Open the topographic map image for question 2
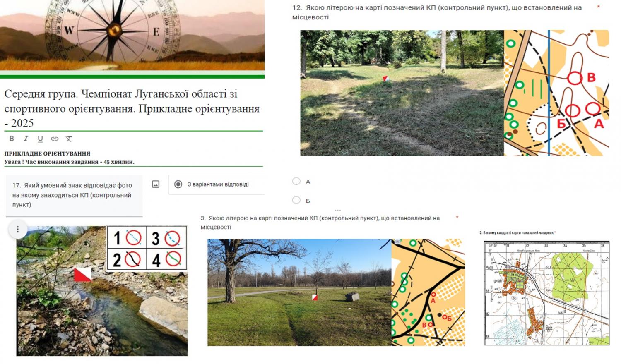This screenshot has height=364, width=621. (x=546, y=293)
